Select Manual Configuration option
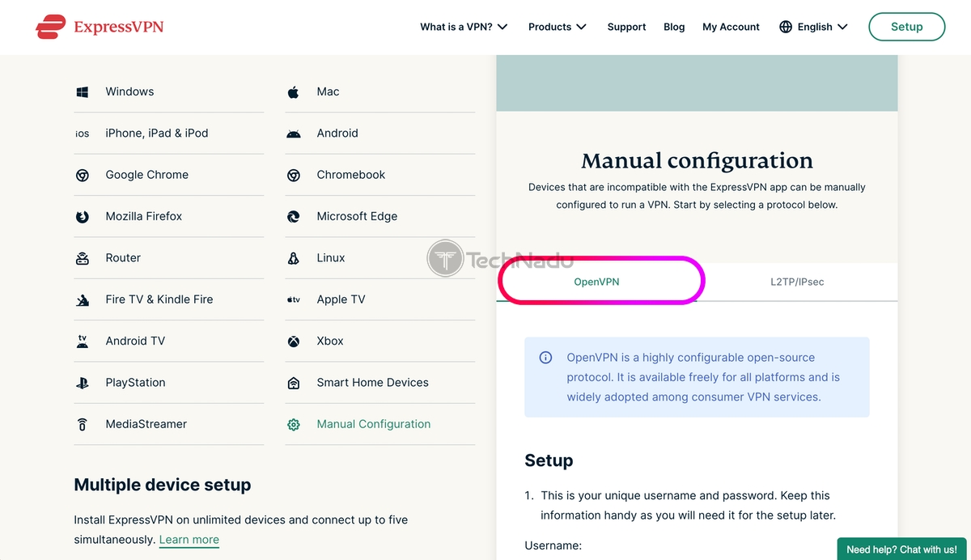 (379, 424)
